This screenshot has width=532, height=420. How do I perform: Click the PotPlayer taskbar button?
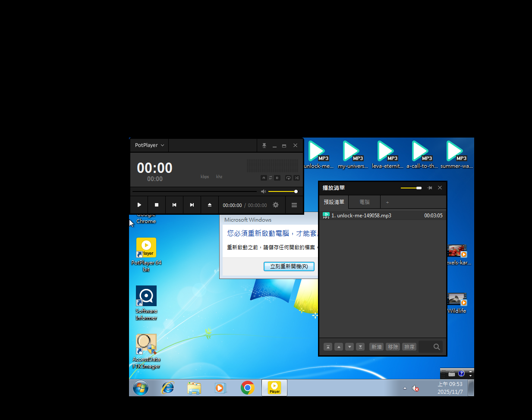[x=274, y=388]
